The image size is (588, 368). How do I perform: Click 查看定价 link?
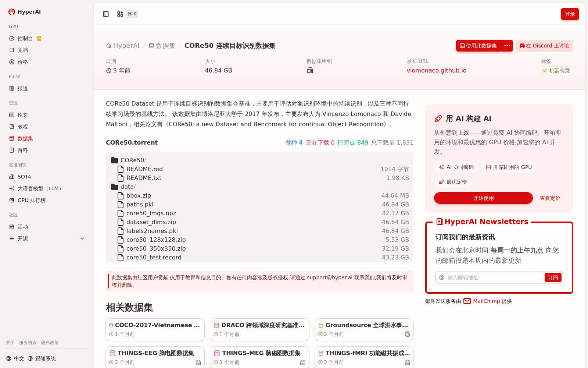tap(550, 198)
